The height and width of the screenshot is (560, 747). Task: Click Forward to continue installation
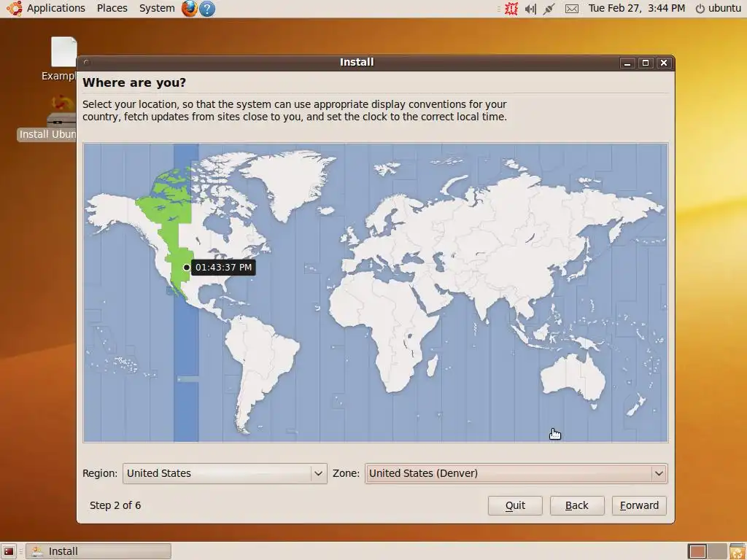(639, 505)
